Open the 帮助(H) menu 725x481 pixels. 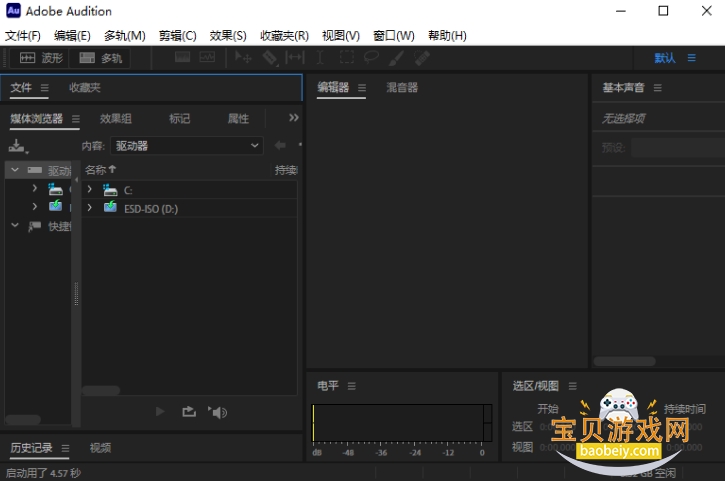447,36
